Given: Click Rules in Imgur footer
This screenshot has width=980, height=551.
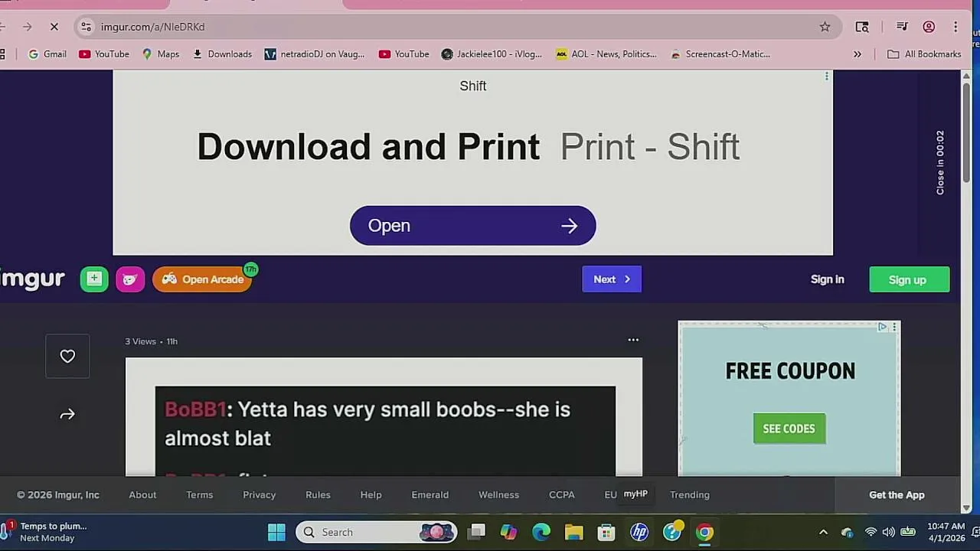Looking at the screenshot, I should 318,495.
